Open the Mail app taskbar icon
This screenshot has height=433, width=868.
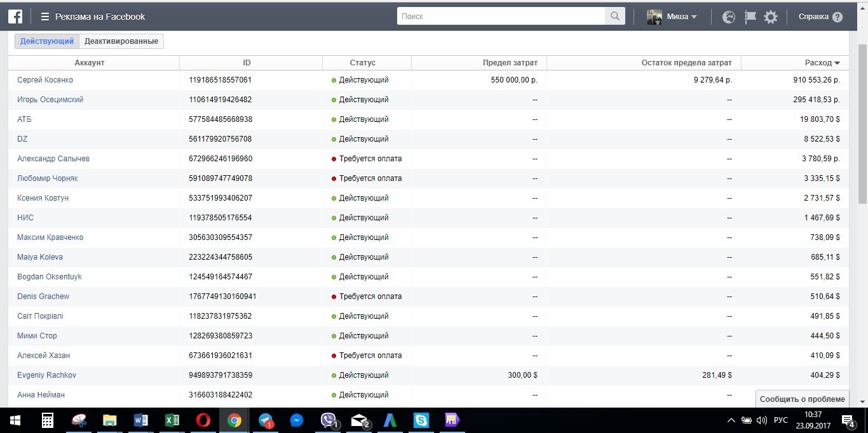coord(359,420)
